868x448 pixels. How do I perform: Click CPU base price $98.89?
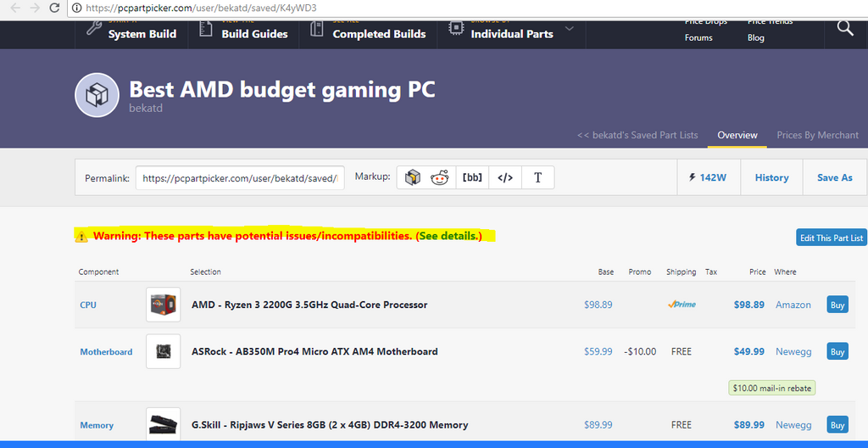(598, 305)
